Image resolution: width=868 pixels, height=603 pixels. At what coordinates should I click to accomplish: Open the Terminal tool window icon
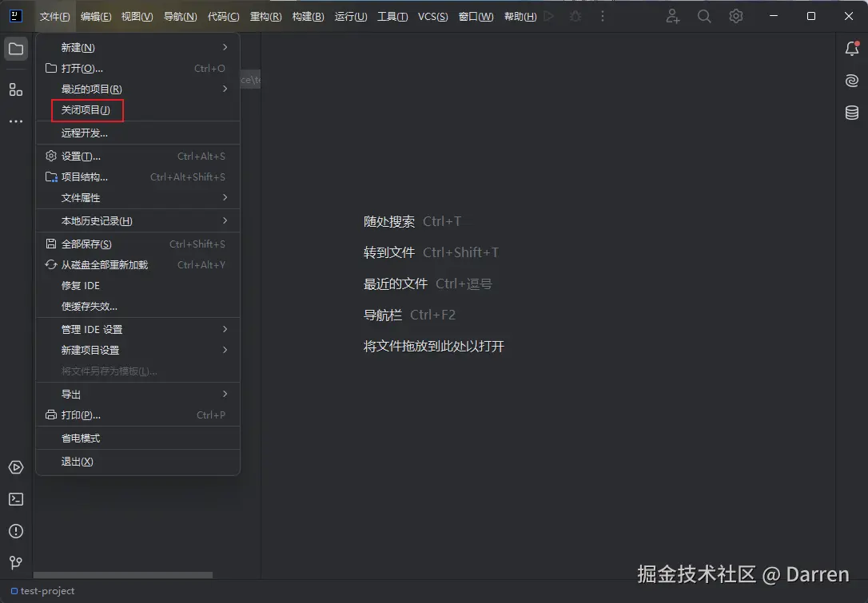[x=16, y=499]
